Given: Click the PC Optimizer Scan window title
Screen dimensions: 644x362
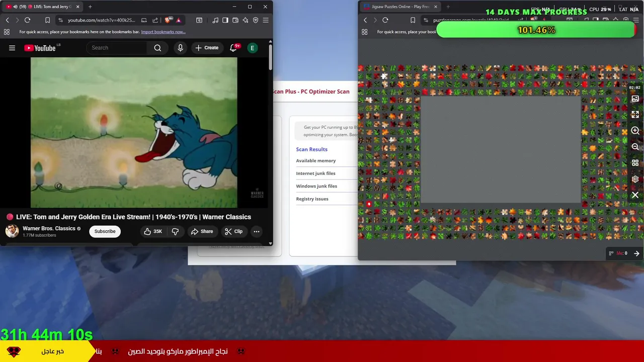Looking at the screenshot, I should click(x=311, y=92).
